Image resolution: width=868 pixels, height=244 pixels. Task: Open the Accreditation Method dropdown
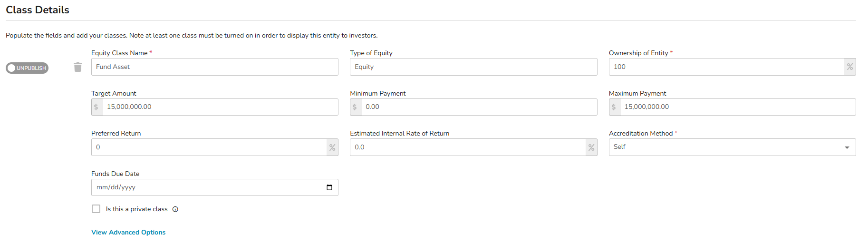coord(727,147)
